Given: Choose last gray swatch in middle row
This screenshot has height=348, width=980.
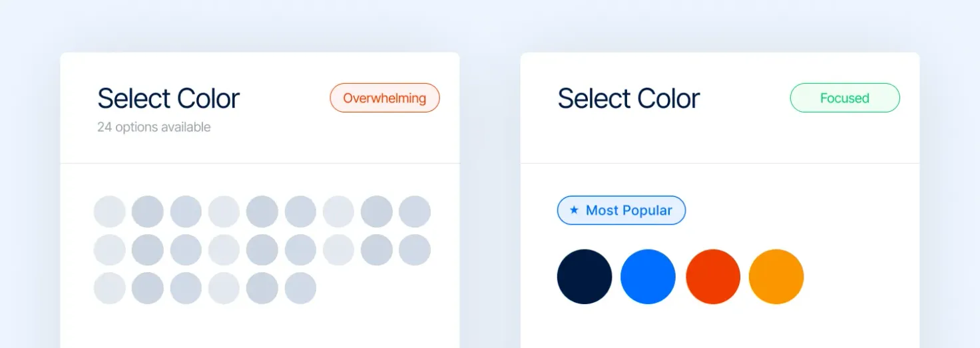Looking at the screenshot, I should click(x=415, y=250).
